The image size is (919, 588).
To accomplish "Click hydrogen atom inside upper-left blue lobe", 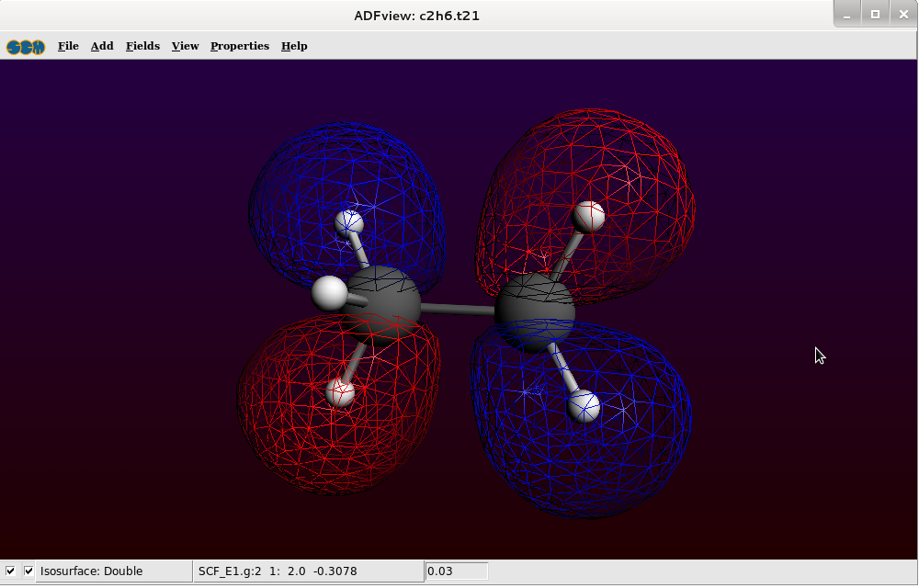I will coord(349,222).
